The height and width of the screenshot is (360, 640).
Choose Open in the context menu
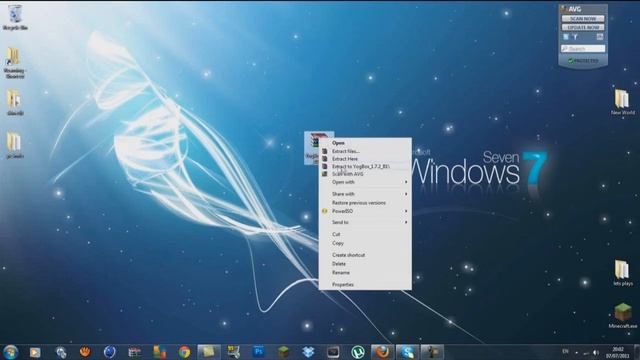(x=365, y=143)
